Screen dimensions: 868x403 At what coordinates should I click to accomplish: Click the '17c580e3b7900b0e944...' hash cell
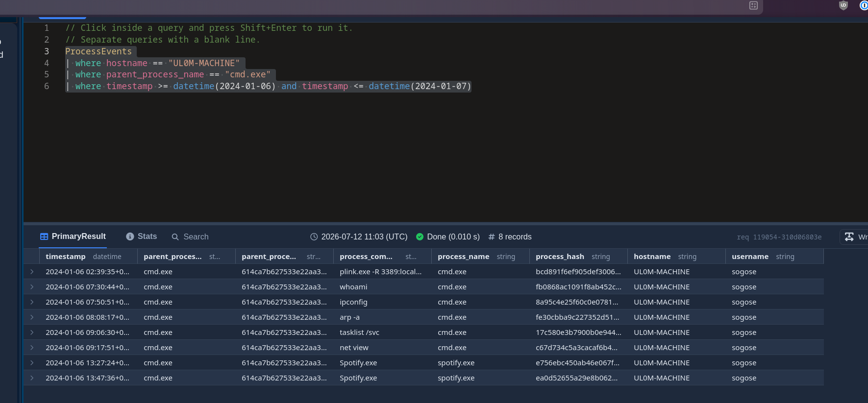click(x=578, y=332)
